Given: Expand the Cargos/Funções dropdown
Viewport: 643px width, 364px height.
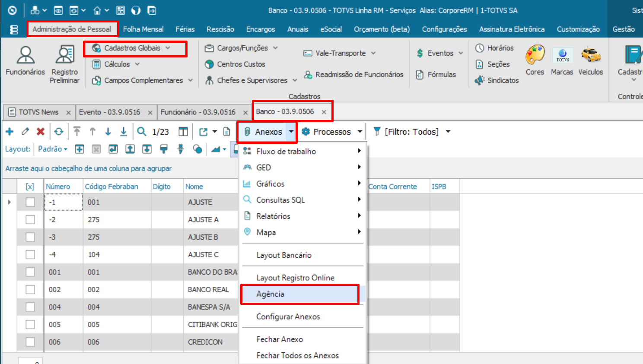Looking at the screenshot, I should tap(275, 48).
